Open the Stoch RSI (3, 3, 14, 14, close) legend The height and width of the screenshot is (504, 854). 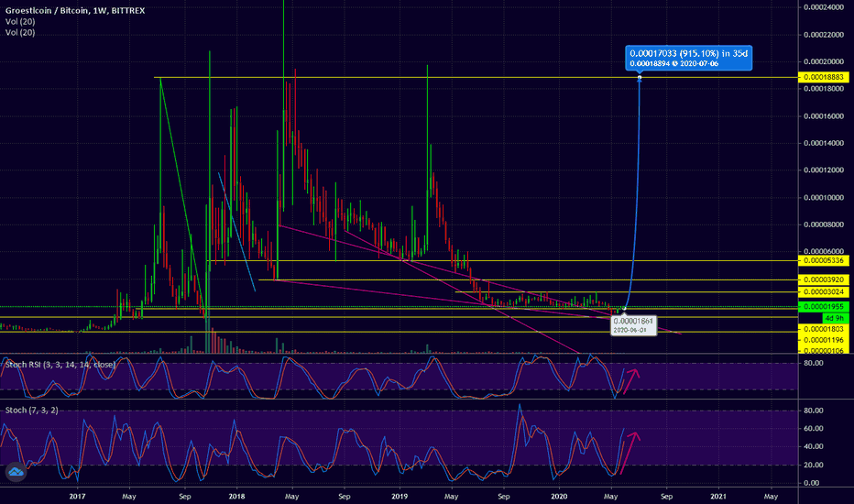(x=60, y=365)
